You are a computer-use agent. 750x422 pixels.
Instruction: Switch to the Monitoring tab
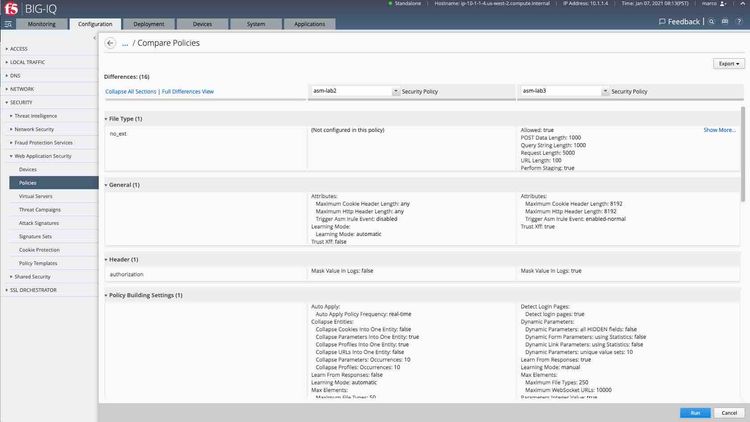point(42,24)
